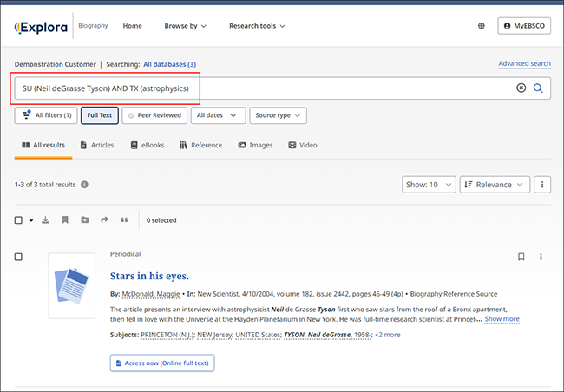This screenshot has width=564, height=392.
Task: Open the Show: 10 dropdown
Action: 429,185
